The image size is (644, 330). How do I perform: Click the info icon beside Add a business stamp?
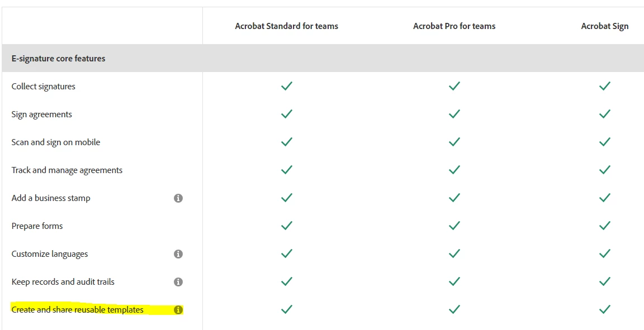pyautogui.click(x=178, y=198)
